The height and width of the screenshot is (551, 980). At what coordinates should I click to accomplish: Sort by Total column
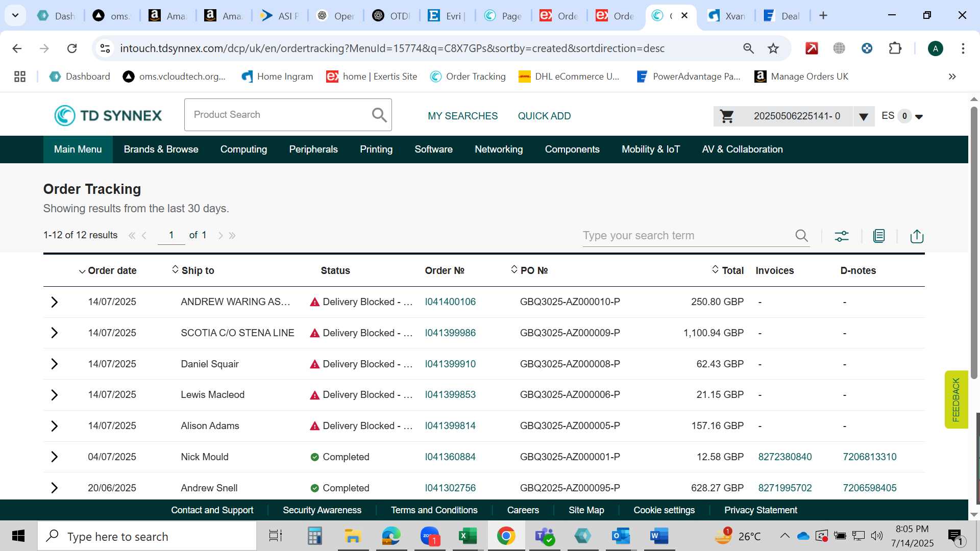click(728, 270)
